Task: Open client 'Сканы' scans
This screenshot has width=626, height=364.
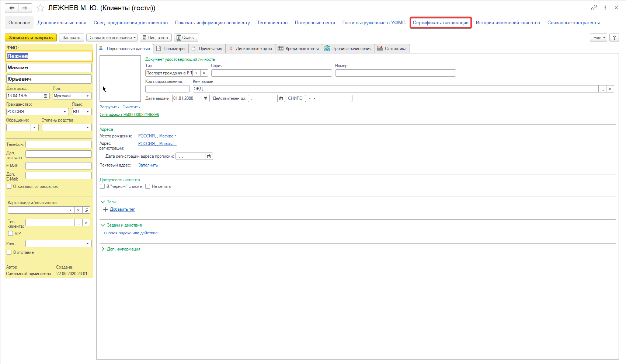Action: coord(186,38)
